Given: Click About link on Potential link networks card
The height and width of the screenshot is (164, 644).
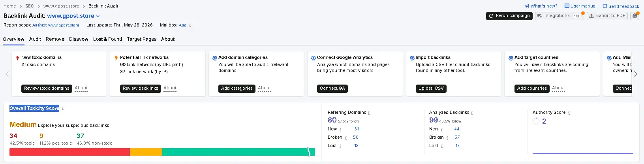Looking at the screenshot, I should [170, 88].
